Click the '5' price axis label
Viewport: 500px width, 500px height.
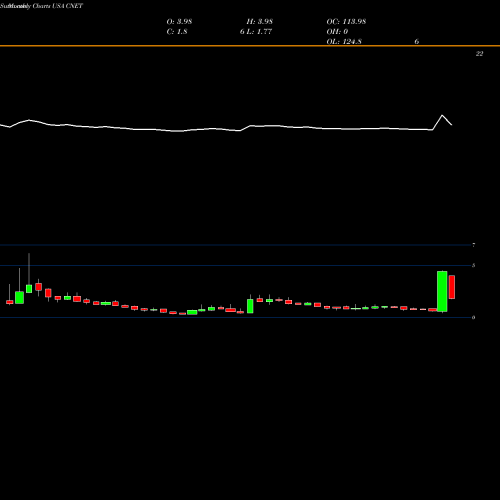point(474,265)
